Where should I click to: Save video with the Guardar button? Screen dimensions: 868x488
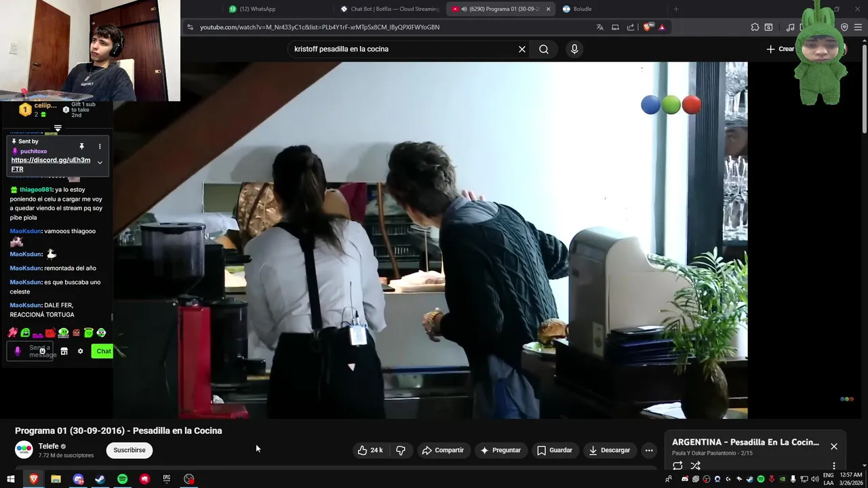tap(555, 450)
